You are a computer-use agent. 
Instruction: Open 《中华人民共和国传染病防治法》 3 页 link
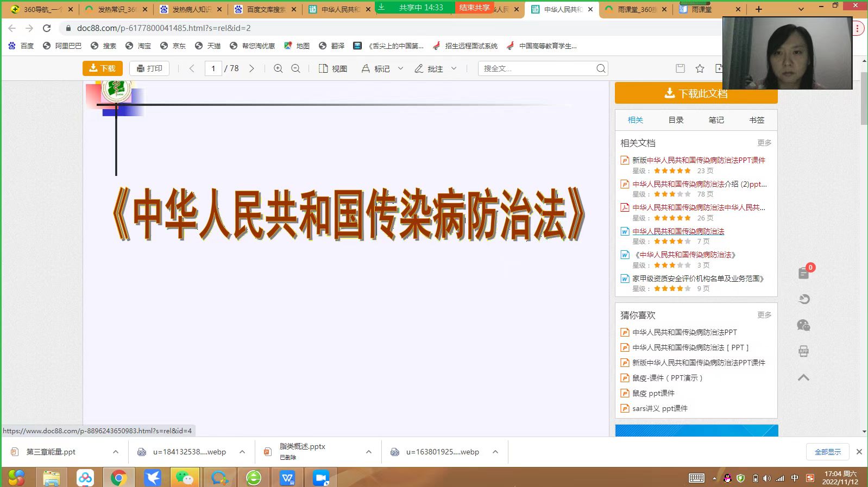point(685,255)
